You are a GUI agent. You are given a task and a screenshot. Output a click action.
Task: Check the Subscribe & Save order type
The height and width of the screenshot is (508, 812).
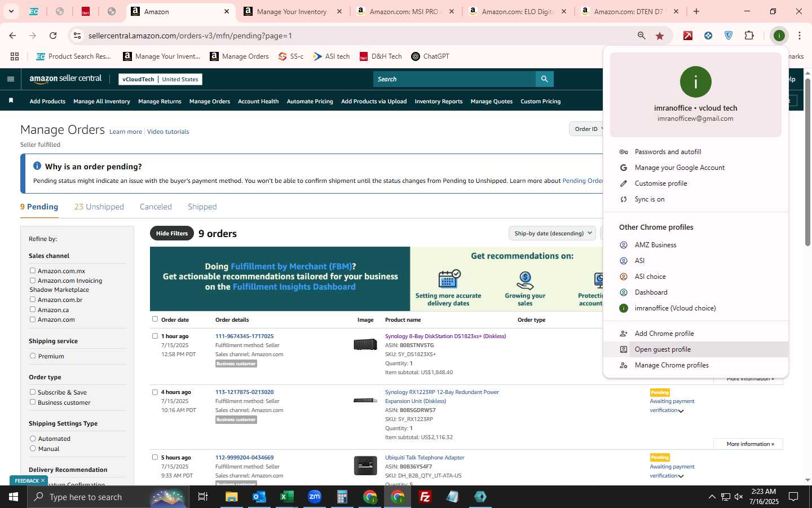coord(33,392)
